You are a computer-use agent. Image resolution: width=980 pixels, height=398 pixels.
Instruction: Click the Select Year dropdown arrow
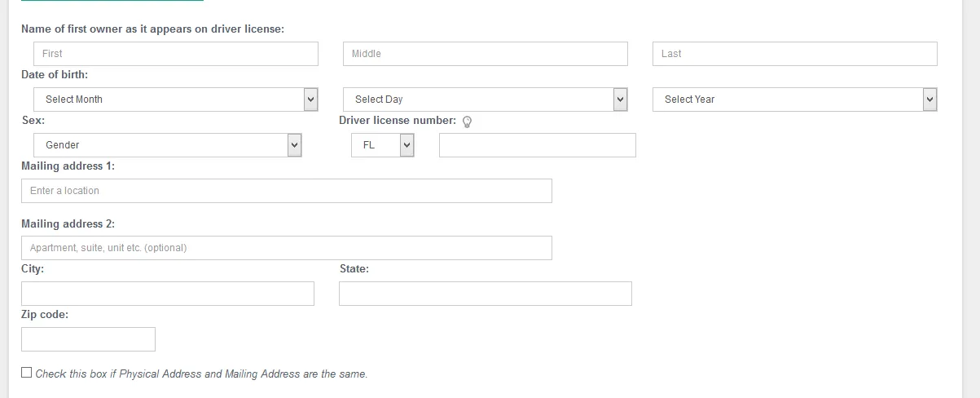pos(929,99)
